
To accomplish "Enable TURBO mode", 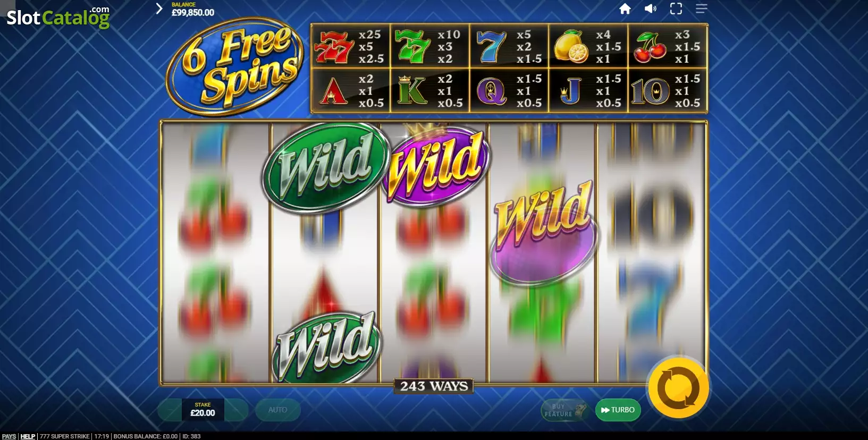I will [x=618, y=410].
